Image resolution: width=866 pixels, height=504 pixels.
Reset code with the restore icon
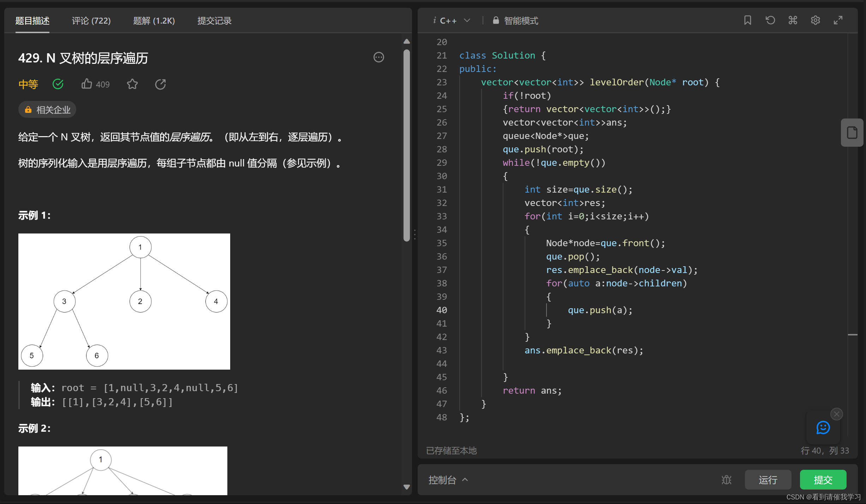[770, 20]
